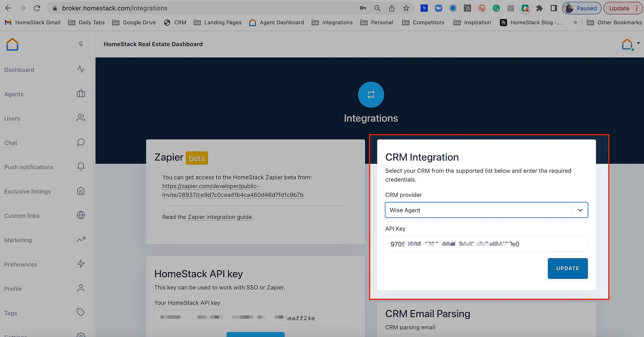Open the Zapier developer public-invite link

[233, 191]
